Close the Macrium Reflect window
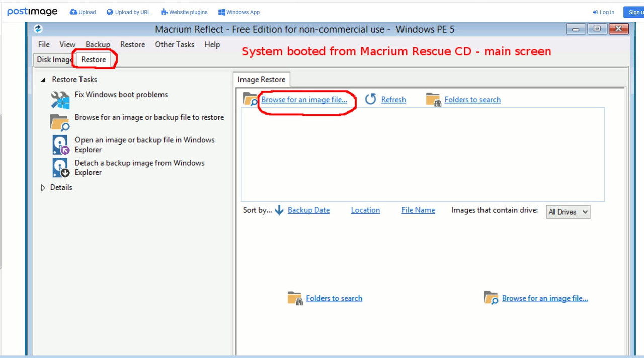The width and height of the screenshot is (644, 358). (x=619, y=29)
